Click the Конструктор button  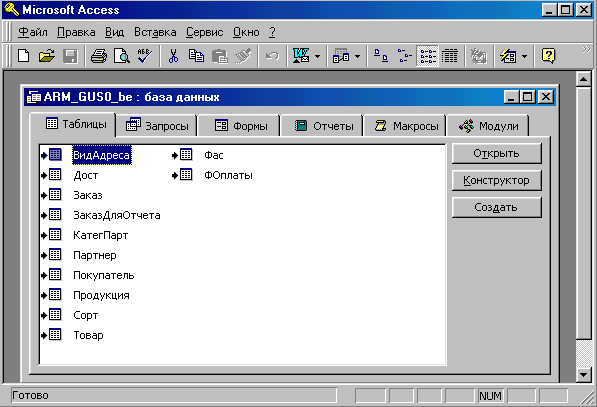pos(496,180)
